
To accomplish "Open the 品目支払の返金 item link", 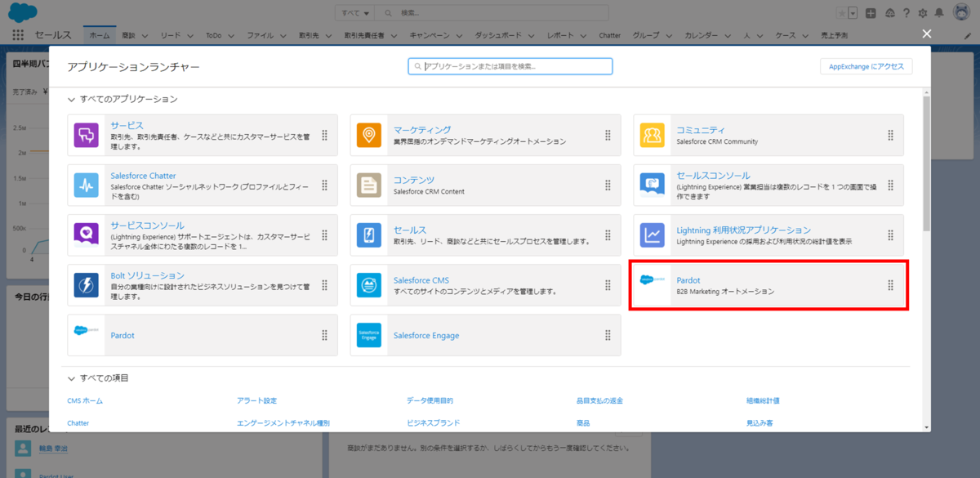I will pyautogui.click(x=599, y=400).
